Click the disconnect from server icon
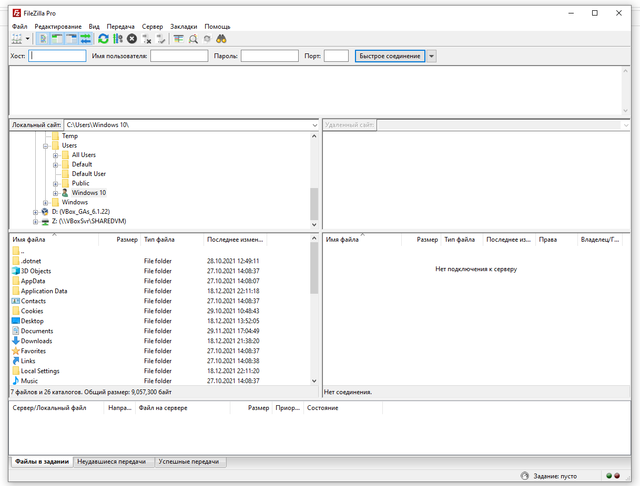The height and width of the screenshot is (486, 640). pos(147,39)
